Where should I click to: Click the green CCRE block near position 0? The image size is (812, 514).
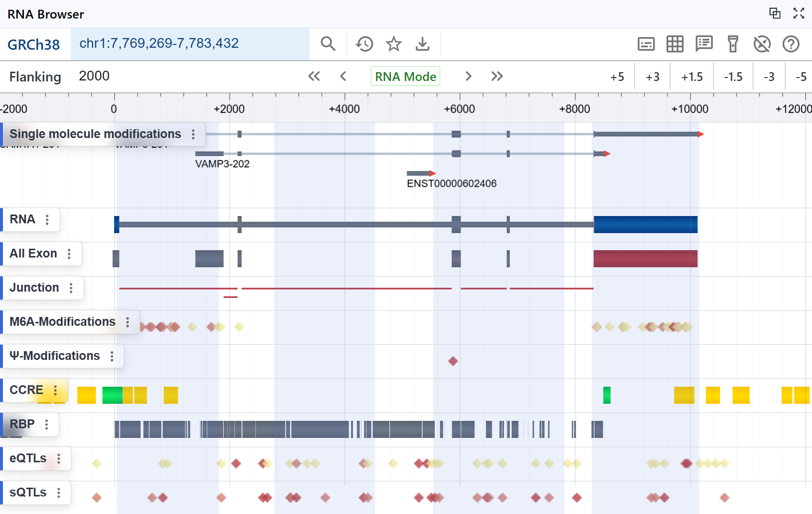point(112,395)
